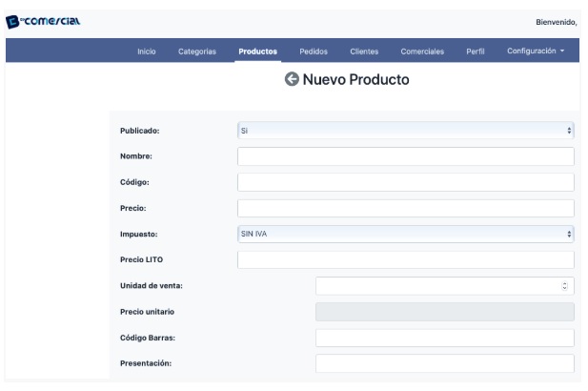Open the Categorías tab
The height and width of the screenshot is (391, 588).
(197, 51)
